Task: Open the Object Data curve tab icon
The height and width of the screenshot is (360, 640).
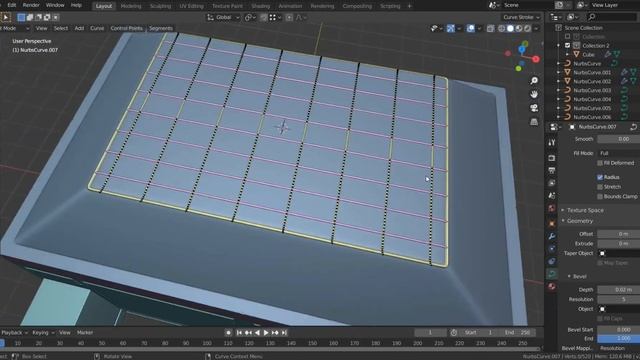Action: click(x=552, y=274)
